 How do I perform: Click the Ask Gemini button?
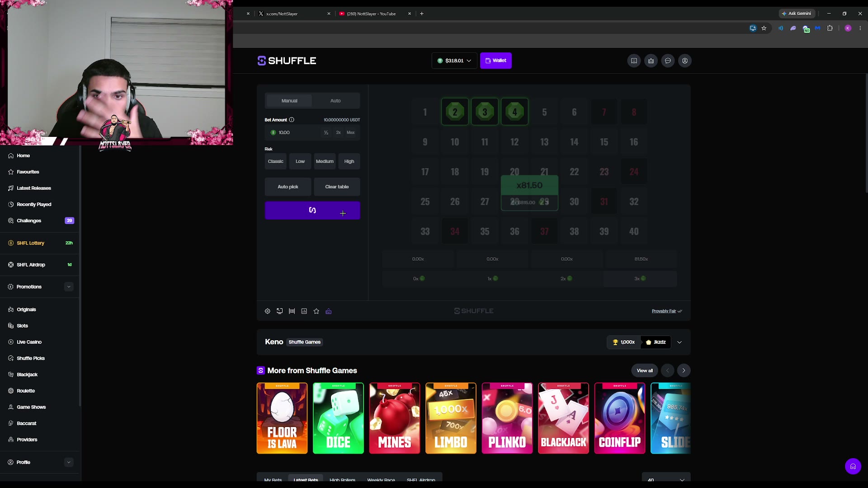[x=797, y=14]
